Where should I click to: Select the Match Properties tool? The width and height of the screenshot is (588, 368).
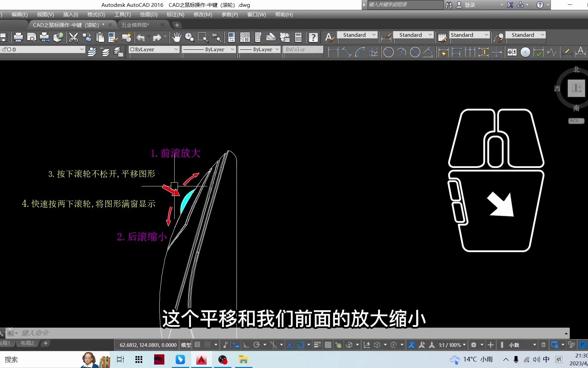(113, 37)
